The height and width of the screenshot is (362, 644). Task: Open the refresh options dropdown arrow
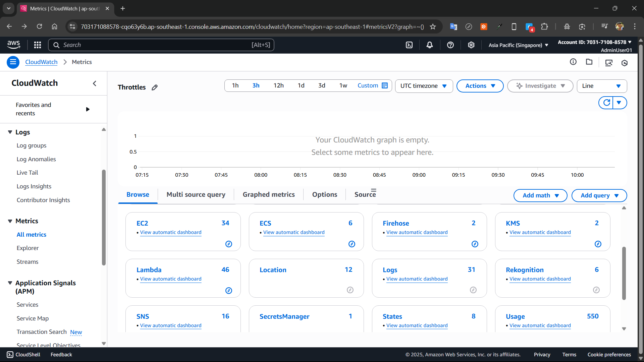click(x=620, y=103)
